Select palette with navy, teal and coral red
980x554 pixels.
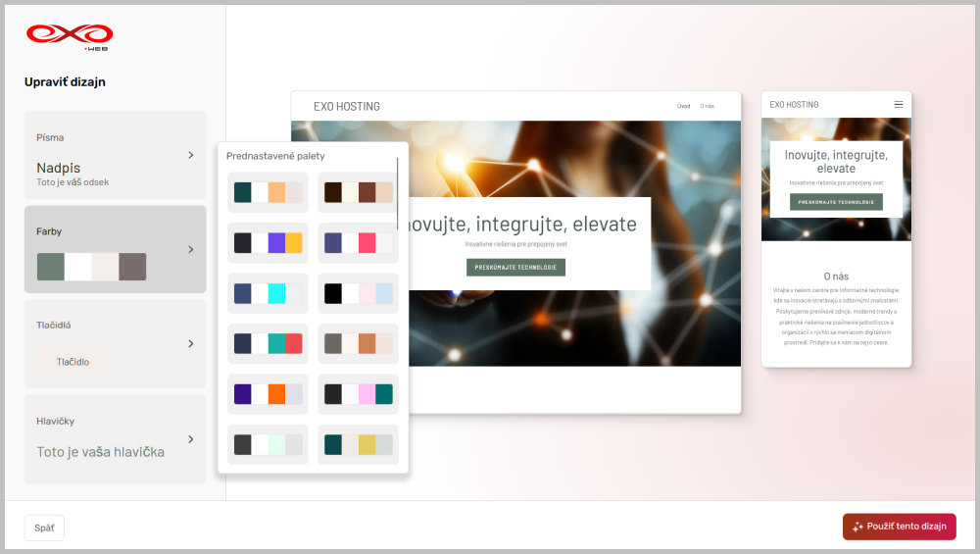click(268, 343)
